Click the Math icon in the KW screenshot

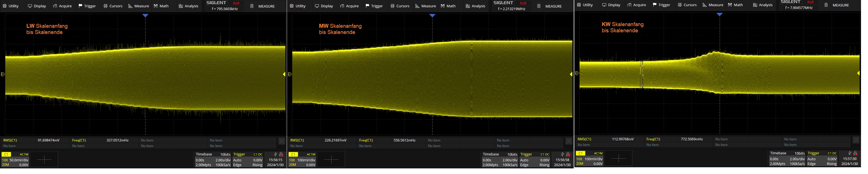[730, 5]
